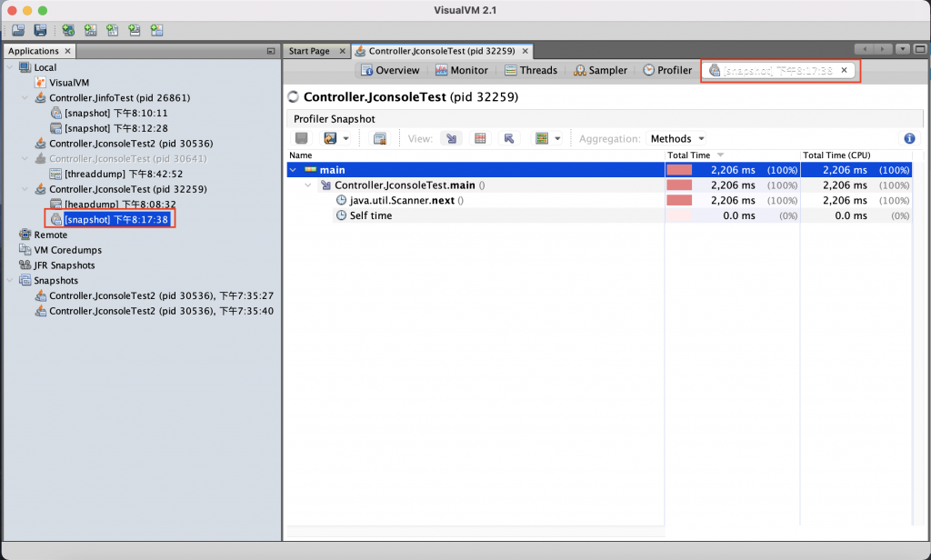The width and height of the screenshot is (931, 560).
Task: Select [snapshot] 下午8:12:28 in tree
Action: click(115, 128)
